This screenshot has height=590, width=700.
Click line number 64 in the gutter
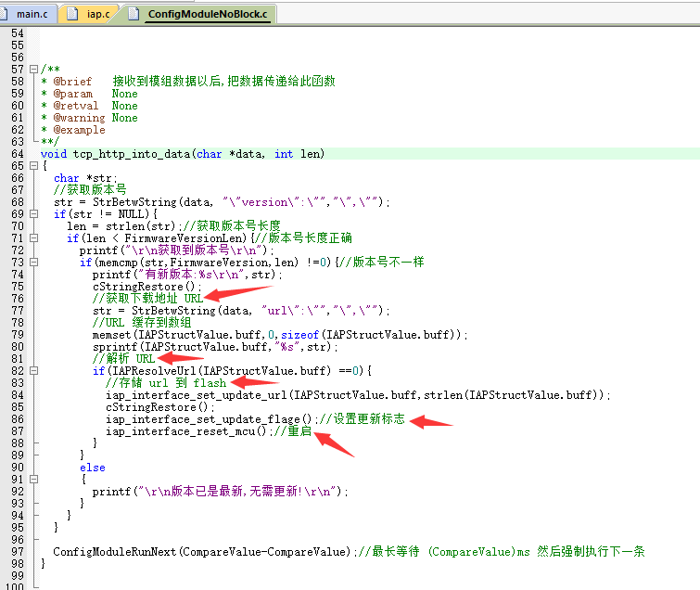click(18, 154)
